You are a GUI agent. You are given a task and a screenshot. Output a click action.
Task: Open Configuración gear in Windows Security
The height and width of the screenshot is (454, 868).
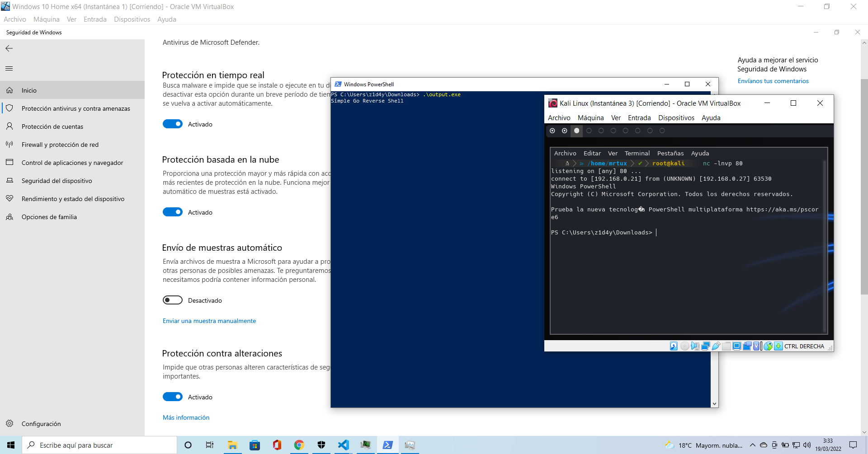(x=72, y=424)
